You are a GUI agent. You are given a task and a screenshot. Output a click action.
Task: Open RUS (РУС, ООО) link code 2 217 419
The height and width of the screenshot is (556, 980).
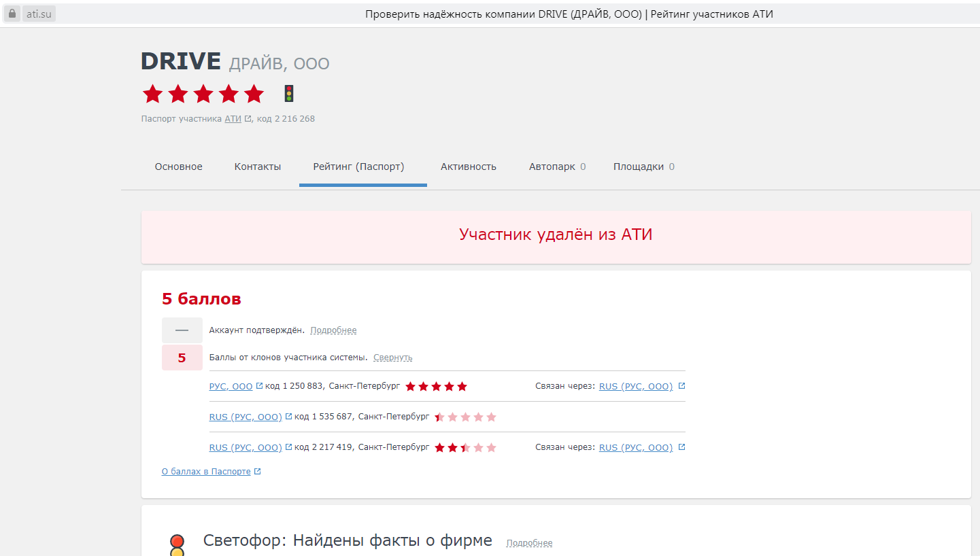pyautogui.click(x=246, y=447)
